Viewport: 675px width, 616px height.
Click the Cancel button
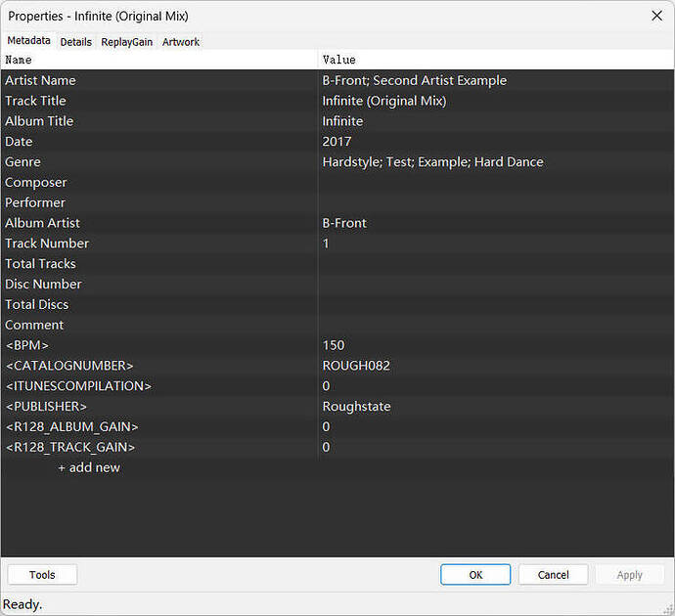pos(553,575)
